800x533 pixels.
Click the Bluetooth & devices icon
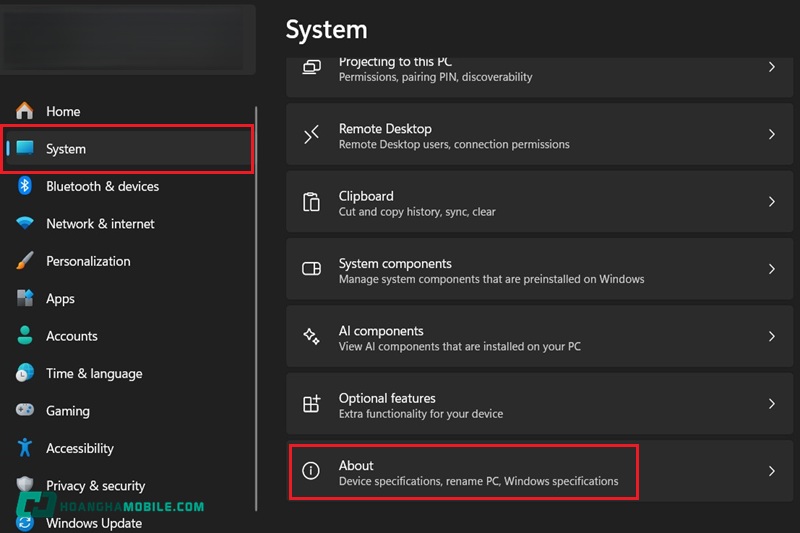click(25, 186)
